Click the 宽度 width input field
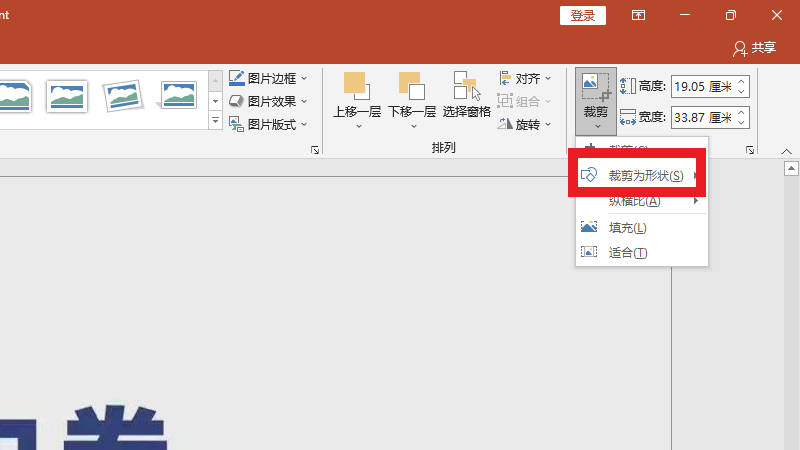The image size is (800, 450). click(702, 117)
